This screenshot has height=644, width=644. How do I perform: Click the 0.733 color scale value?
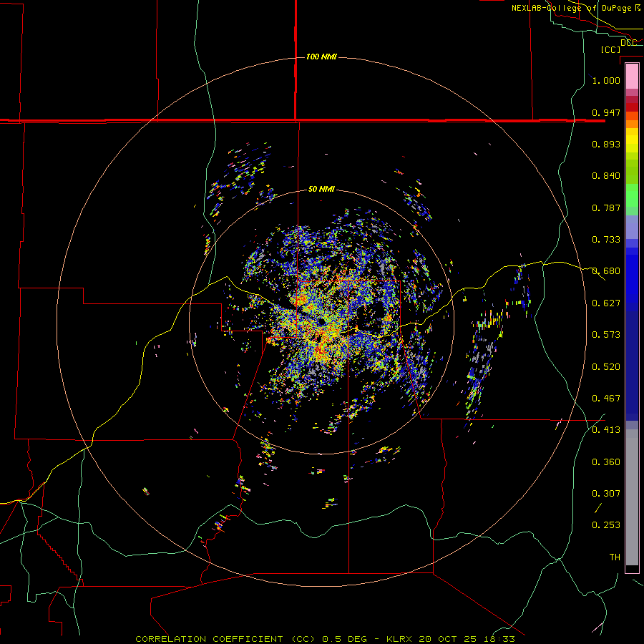click(x=606, y=240)
